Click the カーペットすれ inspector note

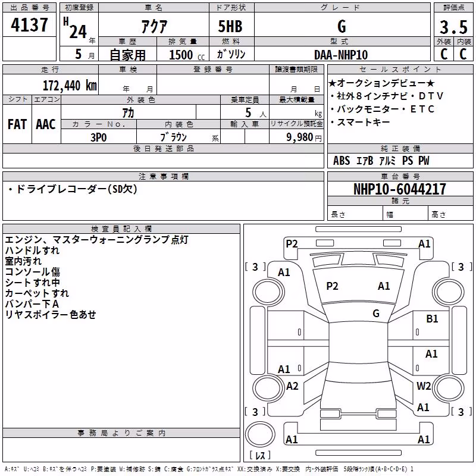tap(37, 293)
